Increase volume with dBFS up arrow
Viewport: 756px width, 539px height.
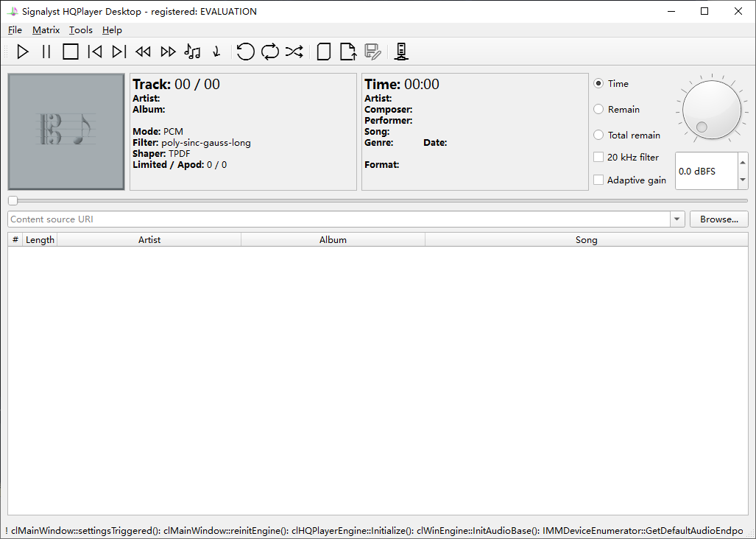tap(742, 163)
